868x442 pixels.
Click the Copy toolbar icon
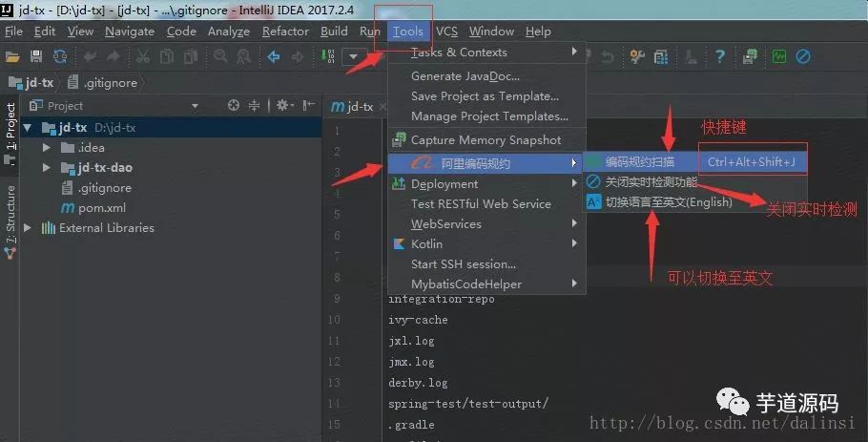click(x=167, y=56)
